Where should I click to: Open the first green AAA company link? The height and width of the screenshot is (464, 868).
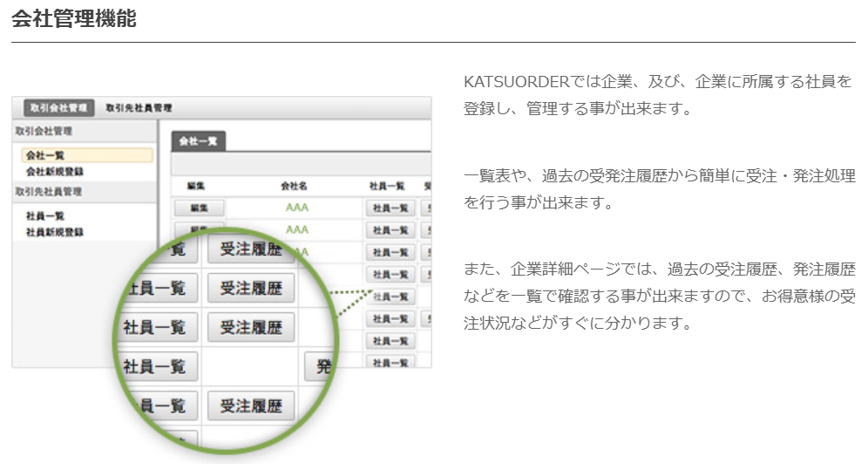297,208
